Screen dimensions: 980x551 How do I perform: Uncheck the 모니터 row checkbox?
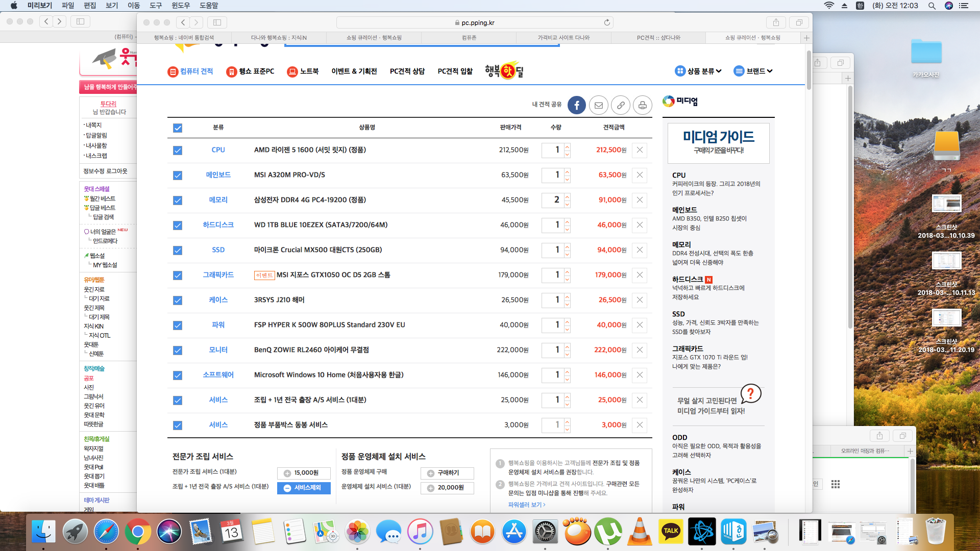(178, 350)
